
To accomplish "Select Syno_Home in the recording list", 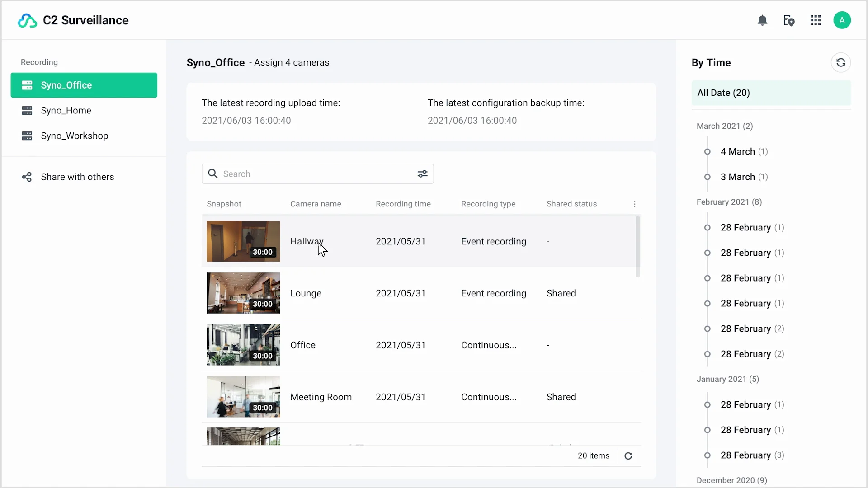I will coord(66,111).
